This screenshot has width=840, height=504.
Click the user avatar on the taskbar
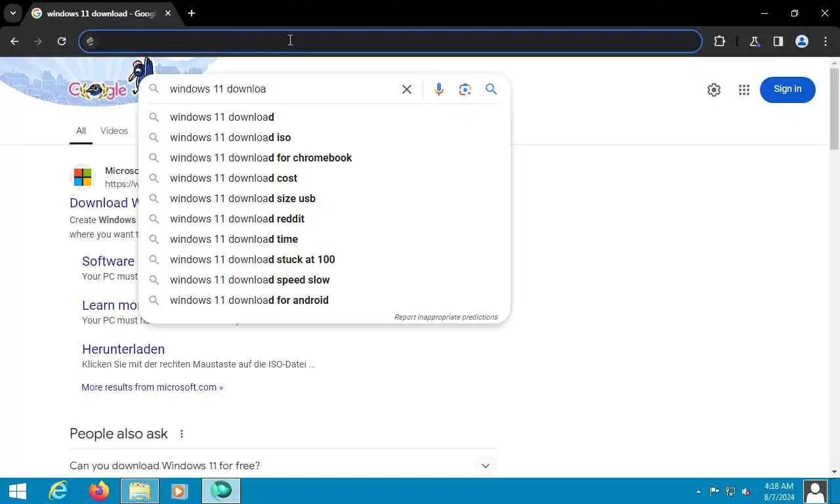[x=815, y=491]
